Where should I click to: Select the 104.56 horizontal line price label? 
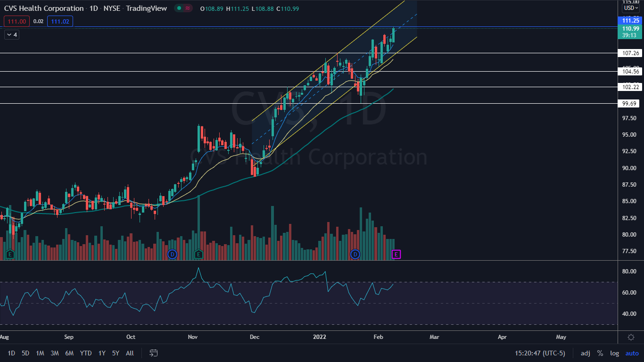click(630, 72)
